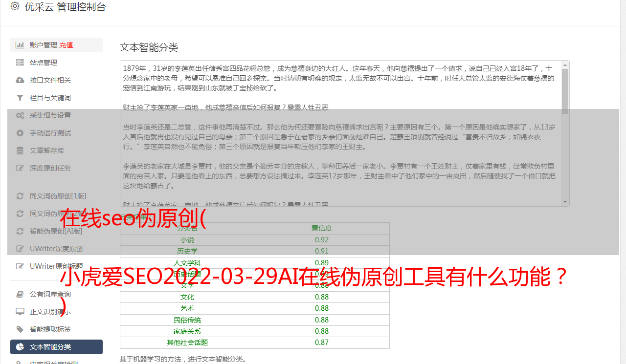Click the gears icon for 采集细节设置
The image size is (626, 364).
(20, 115)
